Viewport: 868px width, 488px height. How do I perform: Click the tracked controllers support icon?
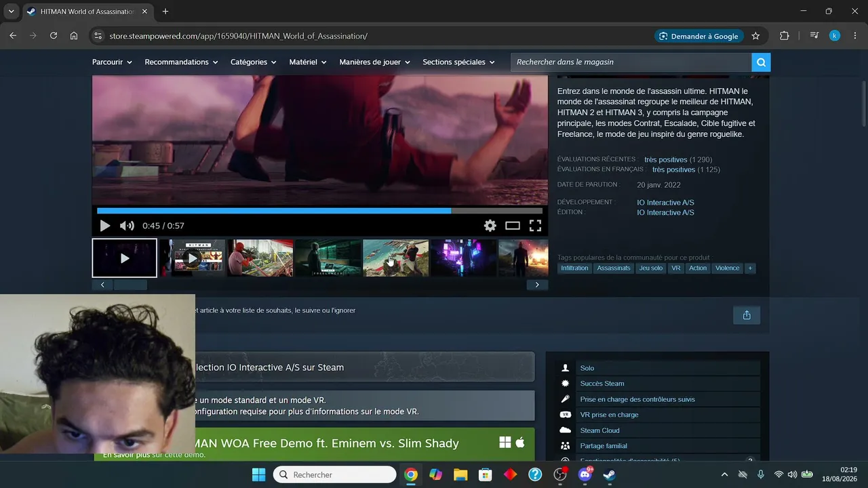pyautogui.click(x=566, y=399)
